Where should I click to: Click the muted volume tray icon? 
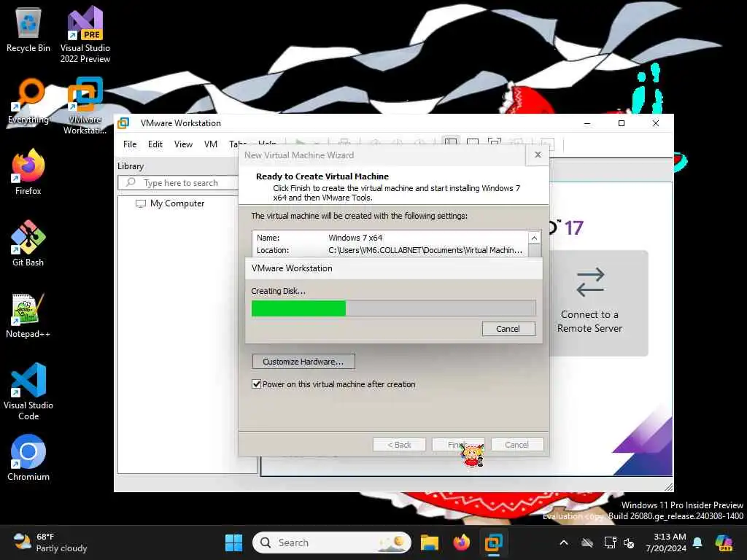click(629, 542)
